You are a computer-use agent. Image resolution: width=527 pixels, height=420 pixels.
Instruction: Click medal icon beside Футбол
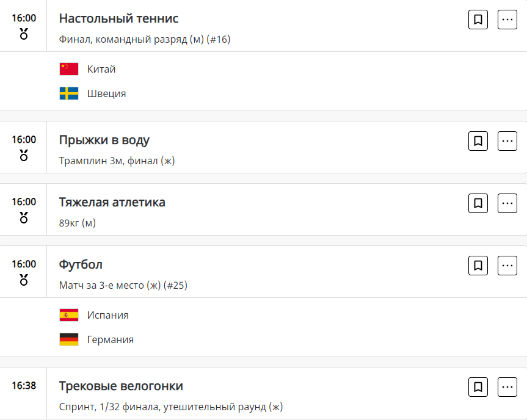tap(24, 280)
